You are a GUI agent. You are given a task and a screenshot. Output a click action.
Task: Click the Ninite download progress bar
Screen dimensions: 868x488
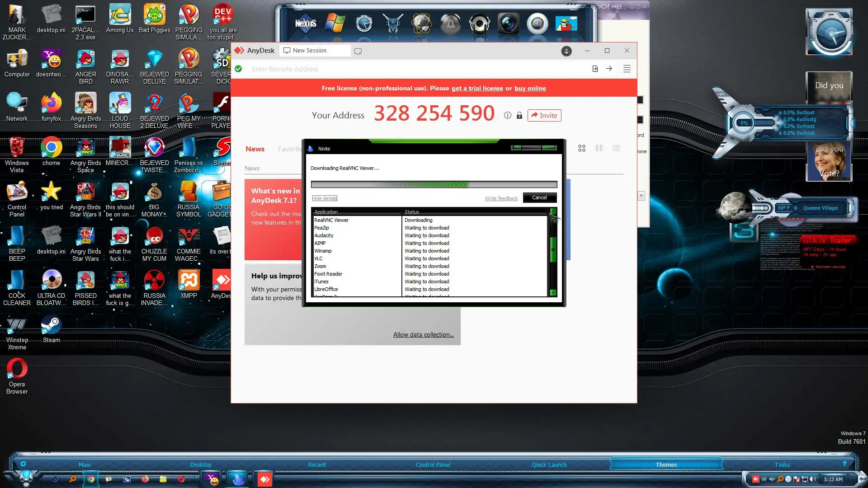point(434,184)
